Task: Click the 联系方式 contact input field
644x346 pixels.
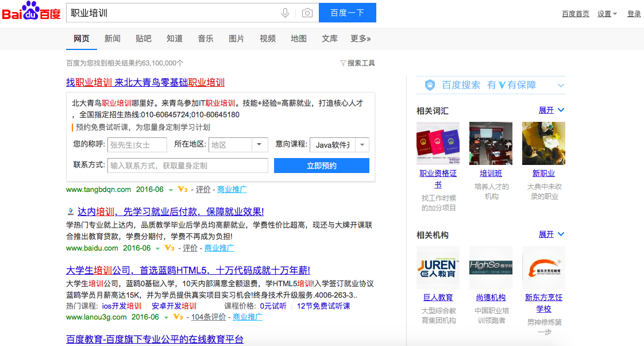Action: click(187, 166)
